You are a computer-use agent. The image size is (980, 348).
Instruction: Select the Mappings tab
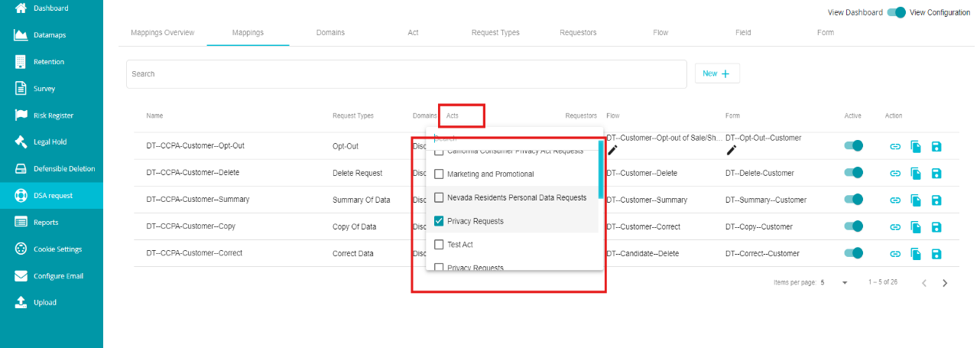pyautogui.click(x=248, y=33)
